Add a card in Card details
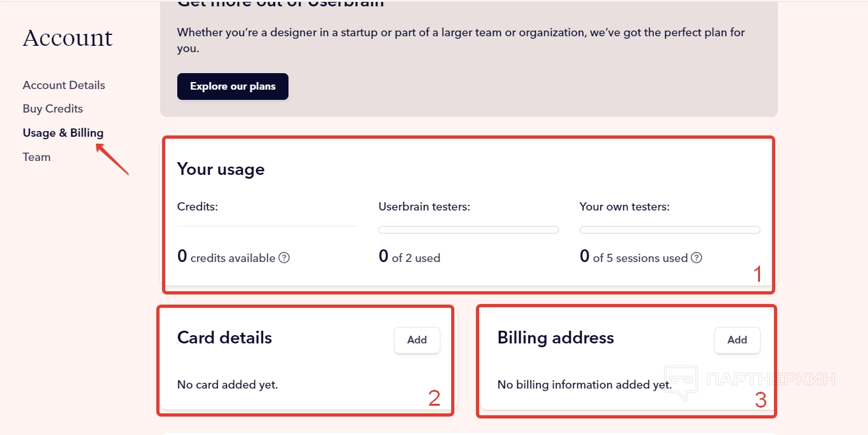 click(x=417, y=340)
